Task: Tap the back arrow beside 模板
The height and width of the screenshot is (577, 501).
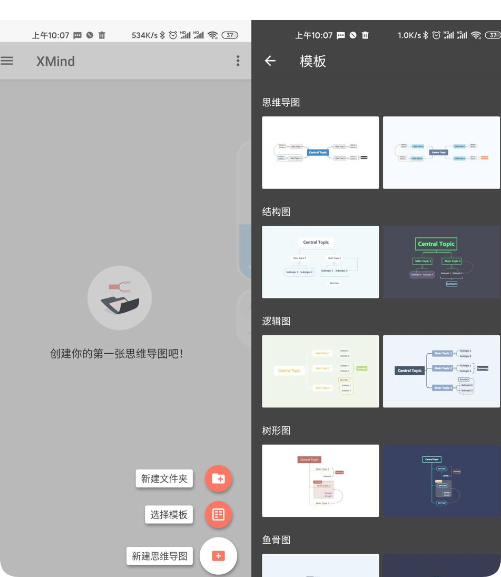Action: [x=270, y=61]
